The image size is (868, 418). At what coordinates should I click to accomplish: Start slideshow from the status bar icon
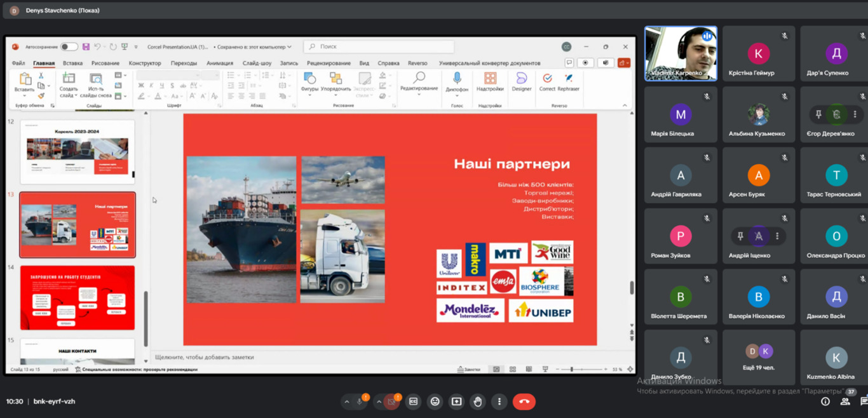[x=545, y=369]
